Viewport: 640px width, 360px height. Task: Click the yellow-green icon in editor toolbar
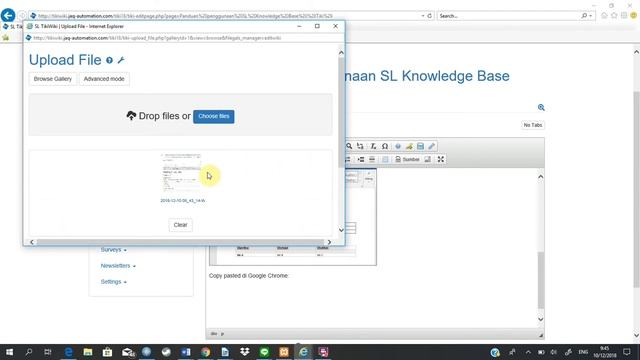409,146
